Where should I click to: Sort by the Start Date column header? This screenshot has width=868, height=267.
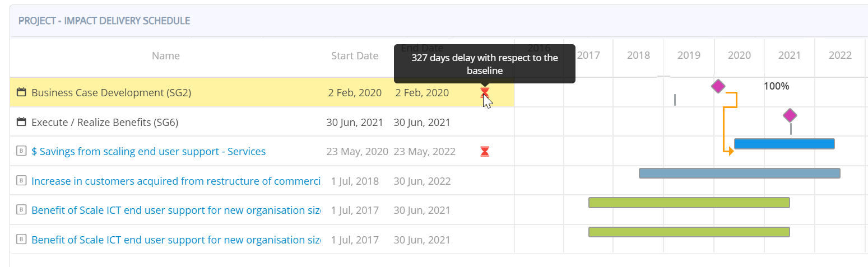[x=355, y=55]
